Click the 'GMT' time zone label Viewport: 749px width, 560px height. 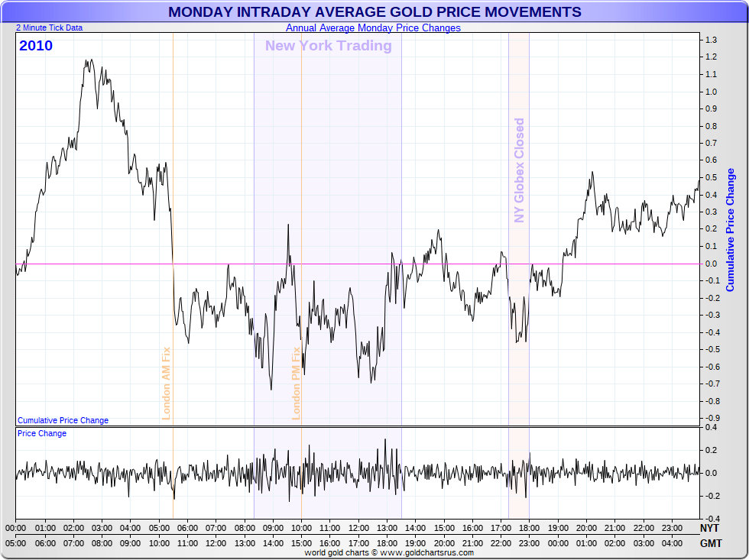[x=711, y=543]
